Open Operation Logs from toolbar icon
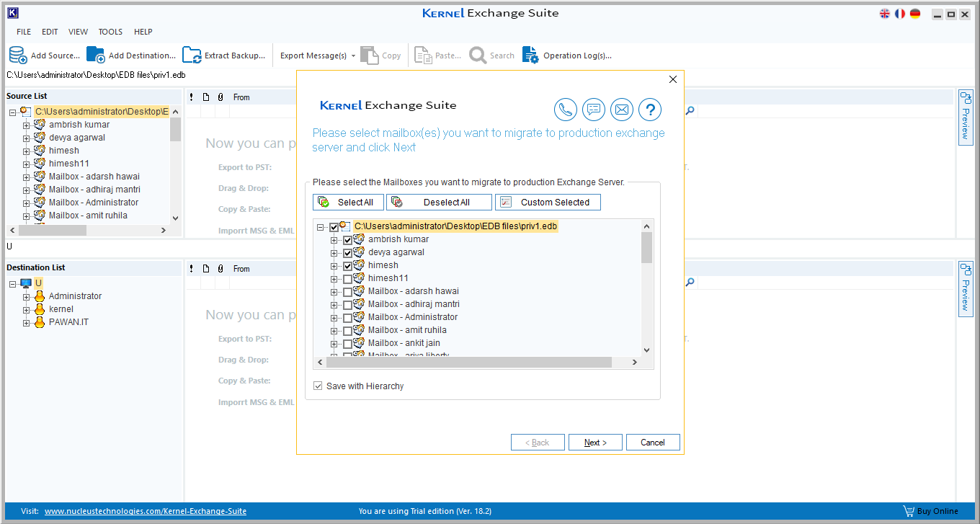Screen dimensions: 980x524 coord(530,55)
